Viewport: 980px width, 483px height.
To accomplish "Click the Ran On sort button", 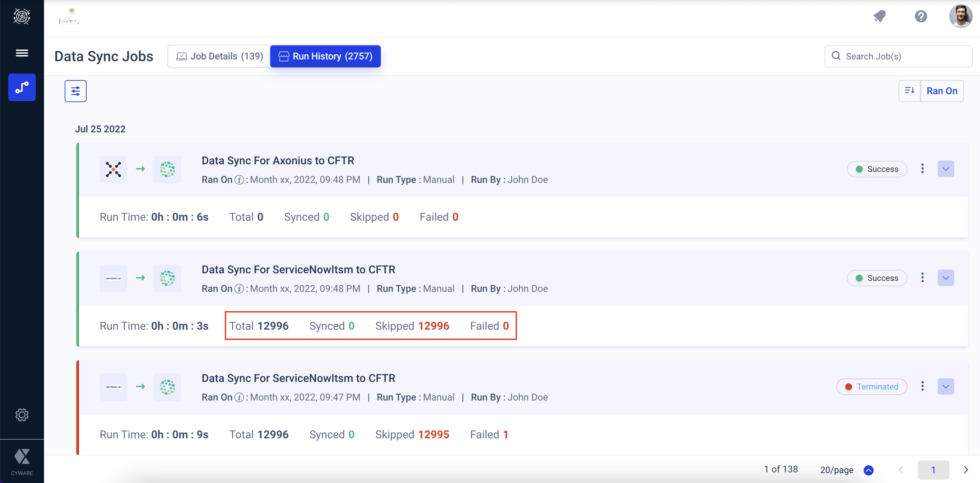I will click(x=942, y=91).
